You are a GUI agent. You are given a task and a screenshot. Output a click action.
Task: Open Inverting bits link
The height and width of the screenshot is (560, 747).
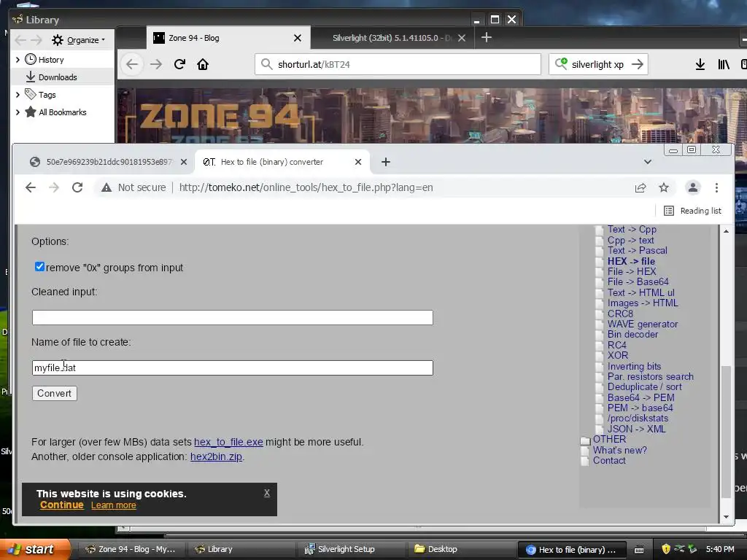(634, 366)
